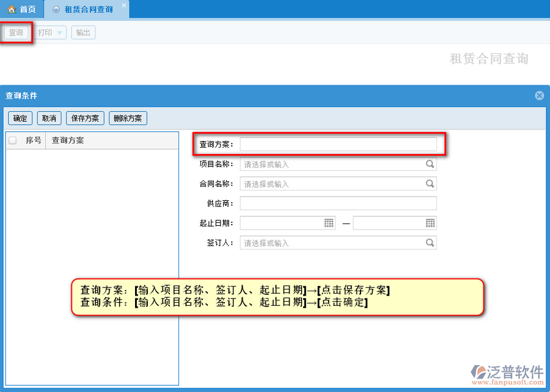
Task: Click the 取消 button
Action: 49,118
